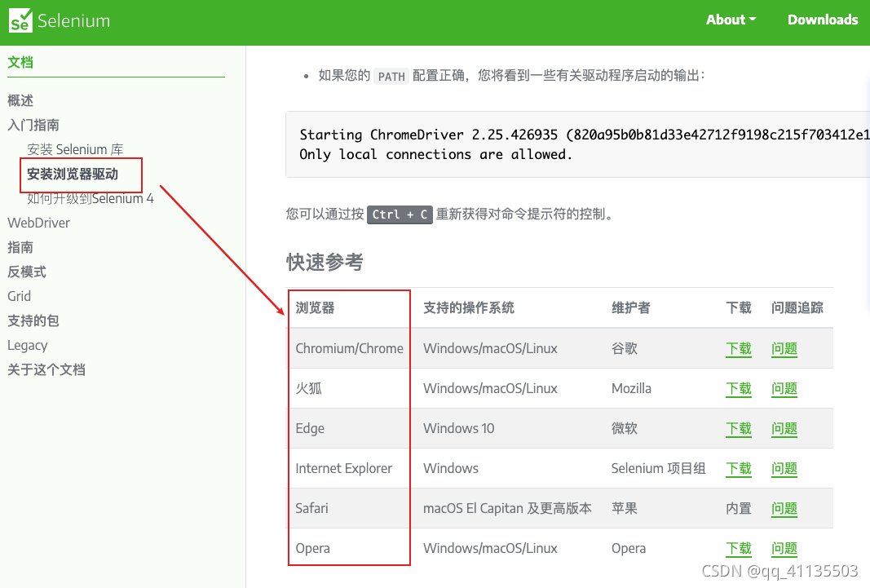Click the Mozilla maintainer cell

coord(631,388)
